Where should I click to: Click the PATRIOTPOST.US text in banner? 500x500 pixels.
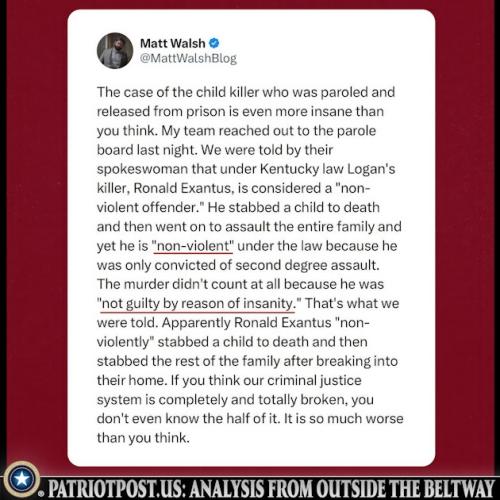click(117, 489)
